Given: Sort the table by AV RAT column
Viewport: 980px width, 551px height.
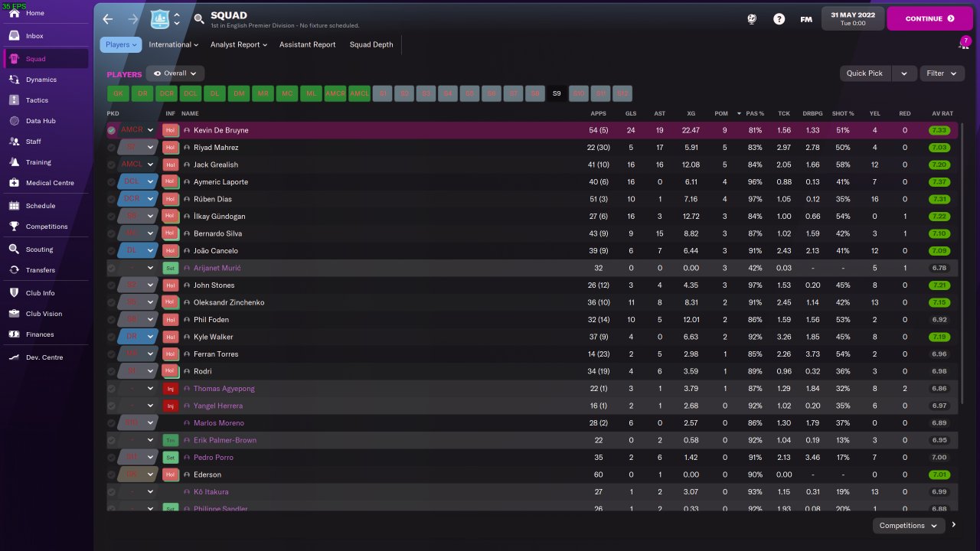Looking at the screenshot, I should pyautogui.click(x=942, y=113).
